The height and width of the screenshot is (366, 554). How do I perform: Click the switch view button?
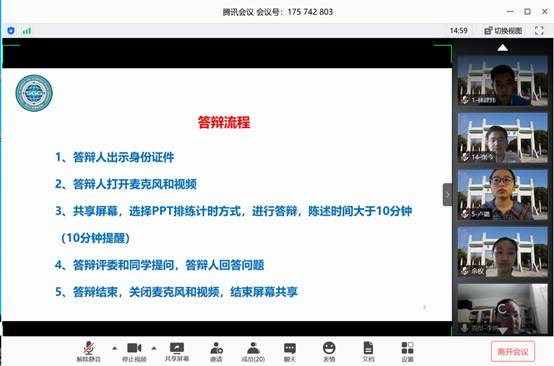[x=503, y=31]
